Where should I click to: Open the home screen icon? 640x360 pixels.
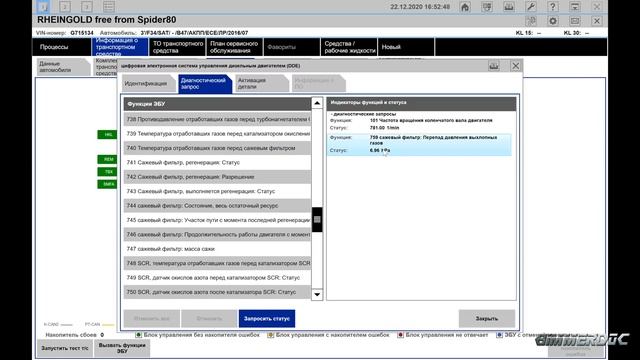click(x=465, y=7)
